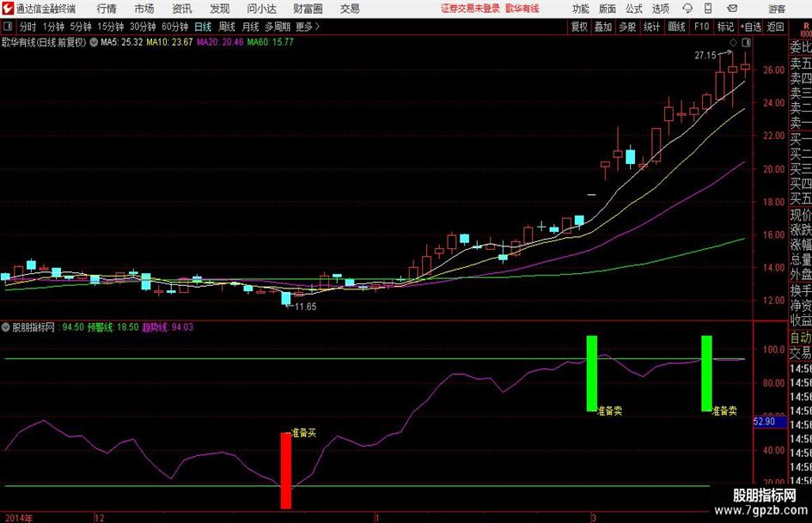
Task: Click the 歌华有线(日线 前复权) chart title
Action: point(44,42)
